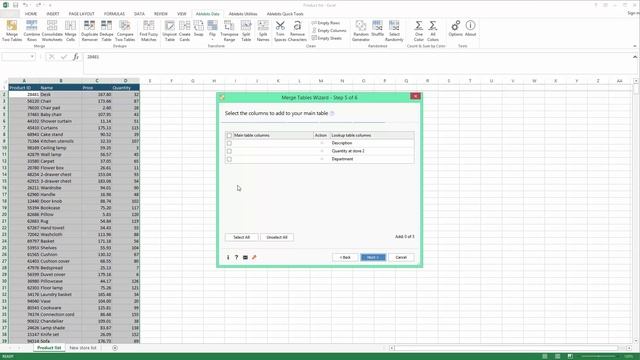Launch the Compare Two Tables tool

click(125, 31)
